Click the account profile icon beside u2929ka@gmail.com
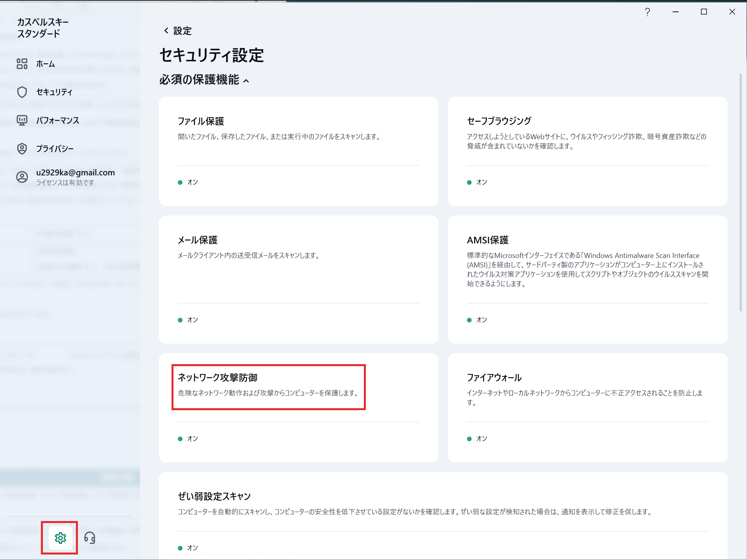747x560 pixels. click(x=22, y=177)
